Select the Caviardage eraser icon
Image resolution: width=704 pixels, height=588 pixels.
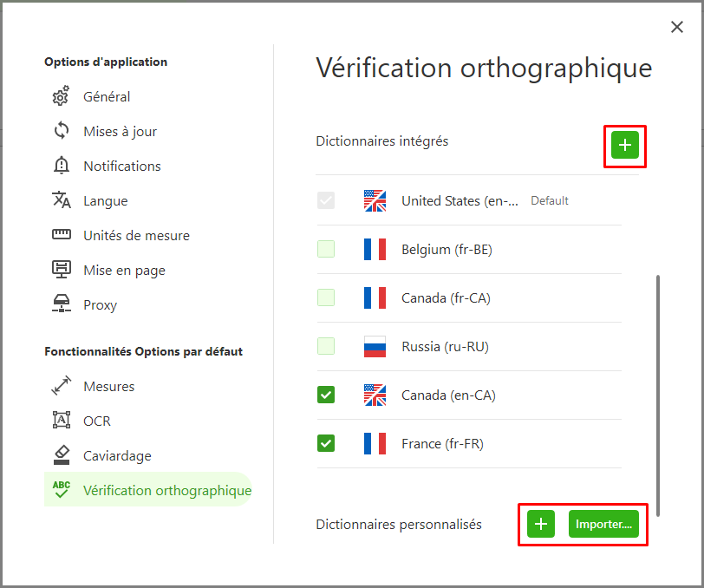pyautogui.click(x=61, y=454)
